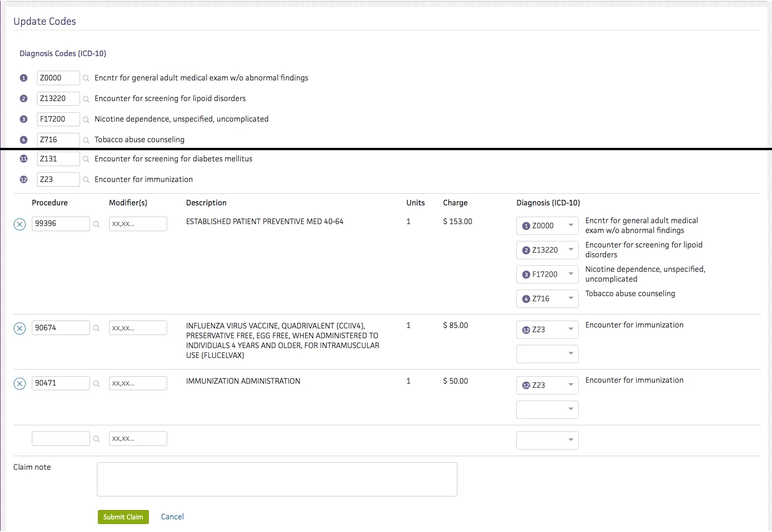Click the 99396 procedure code field

60,224
